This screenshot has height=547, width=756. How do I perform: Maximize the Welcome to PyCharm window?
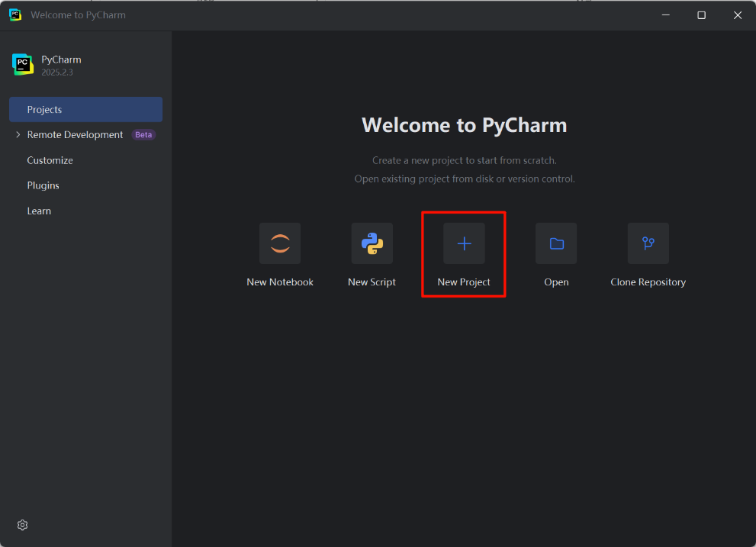coord(702,15)
